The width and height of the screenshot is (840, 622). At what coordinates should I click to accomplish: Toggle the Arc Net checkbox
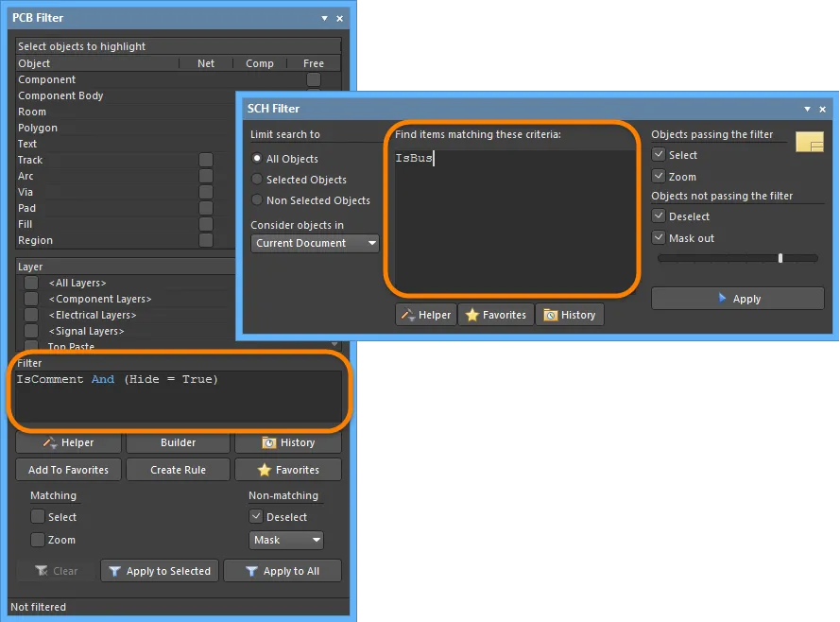tap(206, 176)
